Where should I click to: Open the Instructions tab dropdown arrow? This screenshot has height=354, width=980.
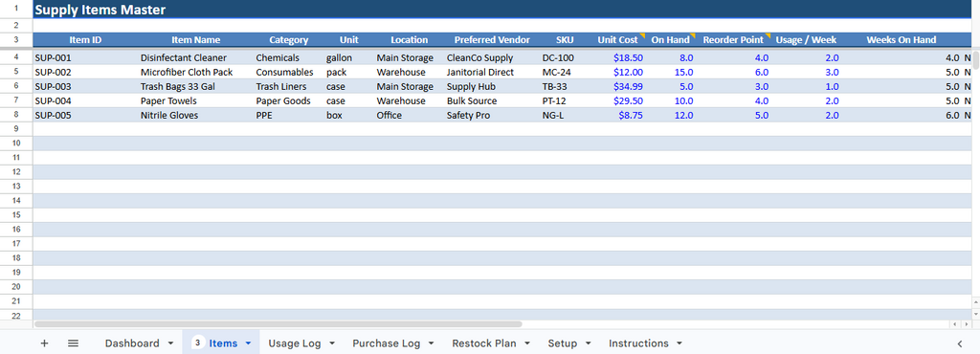680,343
